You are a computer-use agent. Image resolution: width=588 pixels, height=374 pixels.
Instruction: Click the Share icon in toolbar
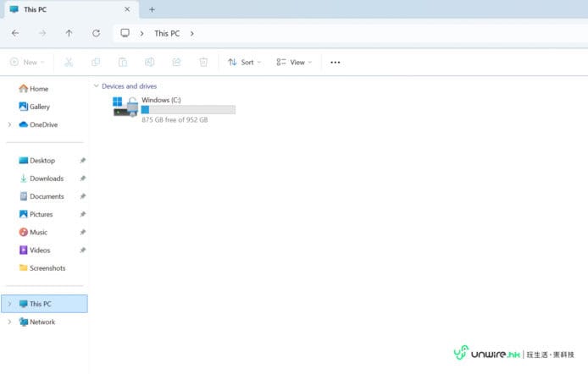[x=176, y=62]
